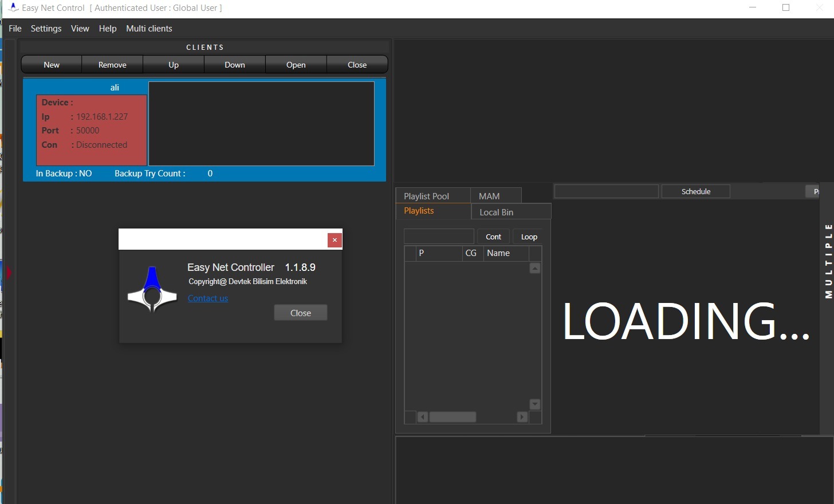Switch to the MAM tab
Screen dimensions: 834x504
click(489, 196)
